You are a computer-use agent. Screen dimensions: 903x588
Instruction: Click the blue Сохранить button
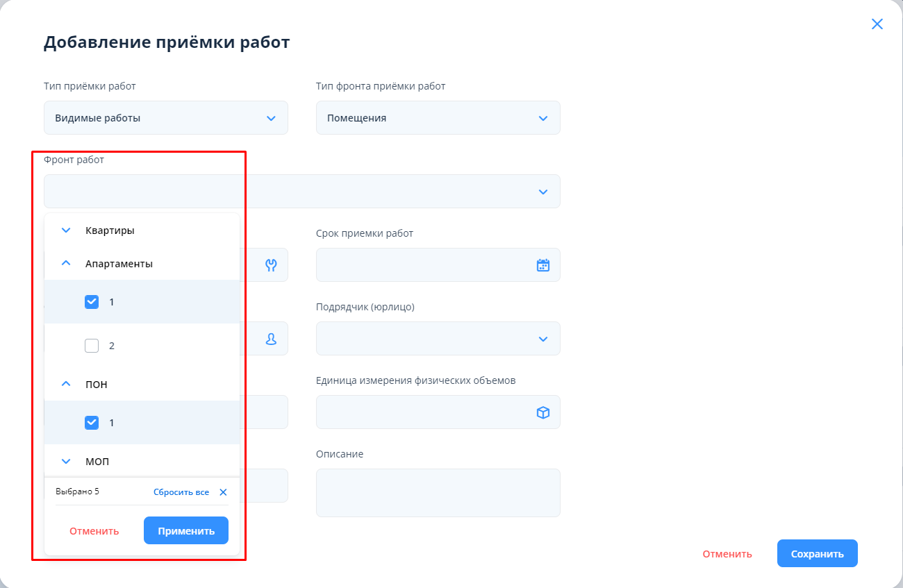click(x=817, y=554)
